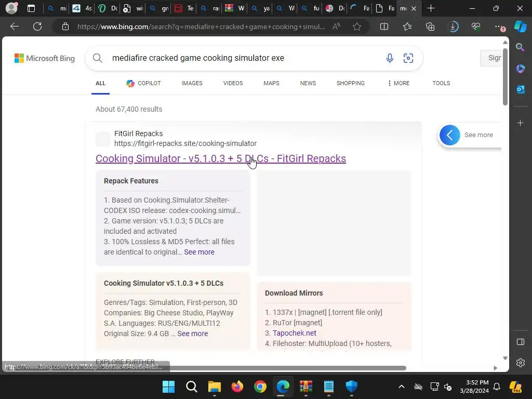Open tab actions menu
Screen dimensions: 532x399
click(x=31, y=8)
